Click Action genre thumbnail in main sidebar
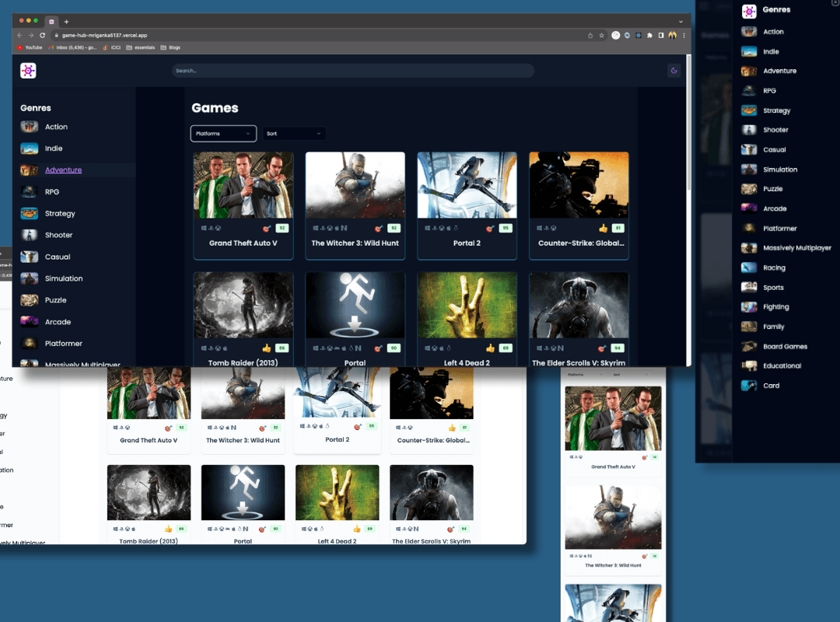This screenshot has height=622, width=840. (29, 127)
